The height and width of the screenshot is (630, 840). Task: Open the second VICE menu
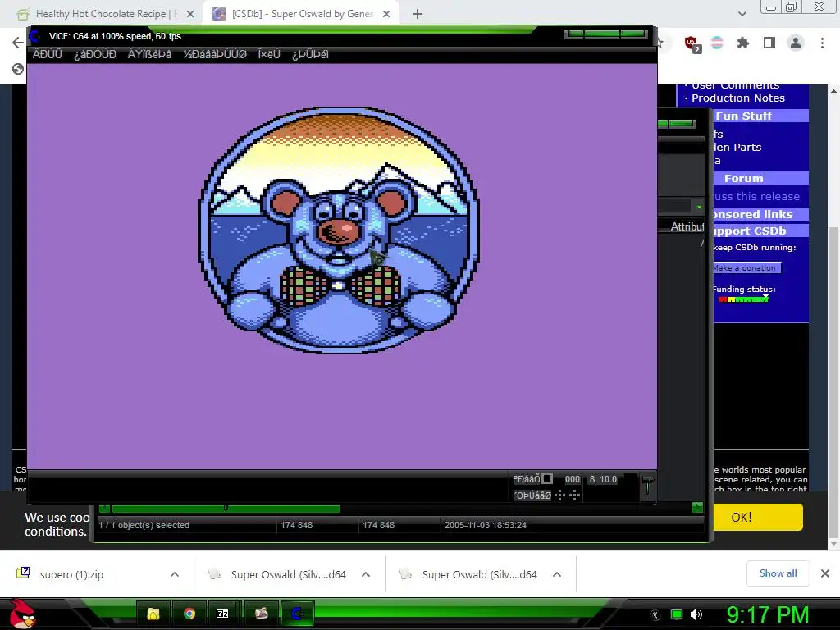coord(95,54)
